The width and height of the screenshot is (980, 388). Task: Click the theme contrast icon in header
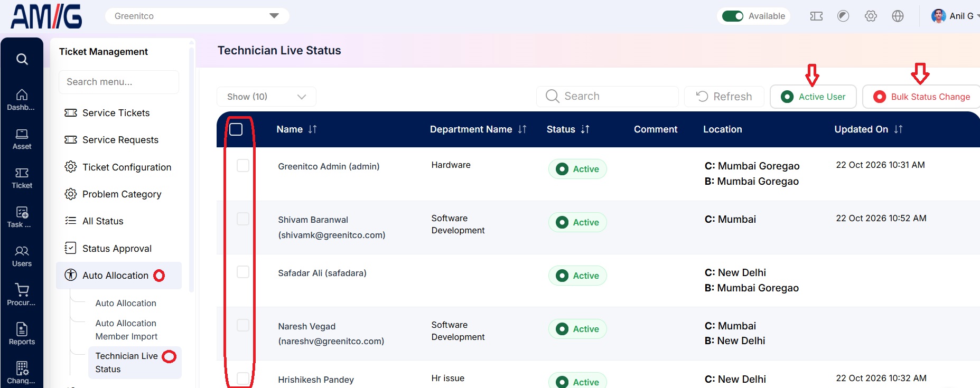843,16
